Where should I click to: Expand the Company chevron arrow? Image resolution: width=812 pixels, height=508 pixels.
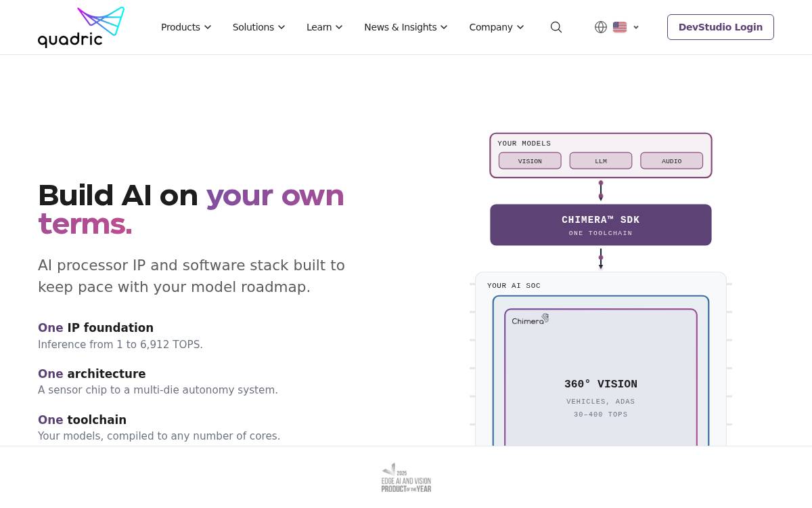[520, 27]
